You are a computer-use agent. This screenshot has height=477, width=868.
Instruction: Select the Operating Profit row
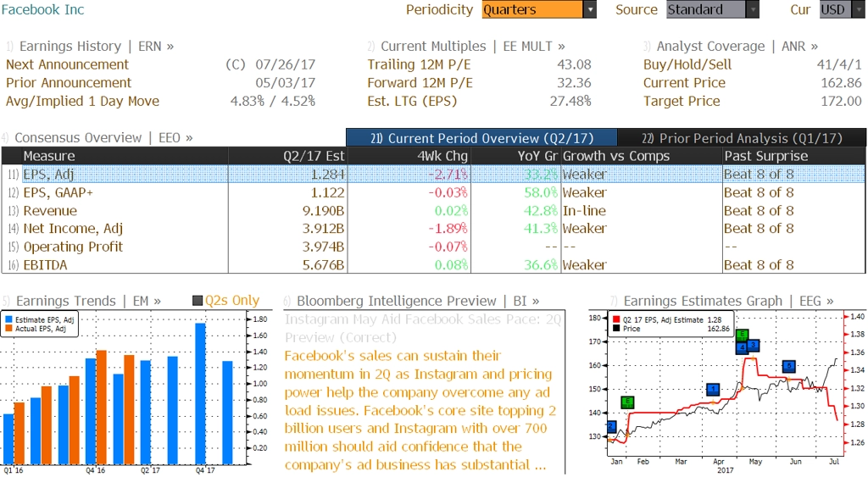[x=433, y=247]
